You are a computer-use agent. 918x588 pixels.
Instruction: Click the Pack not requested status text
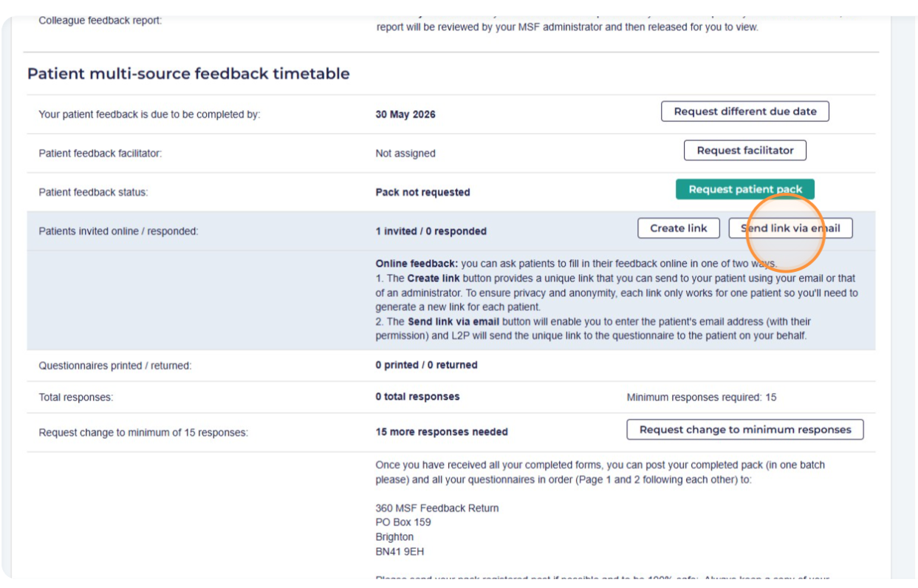click(422, 192)
